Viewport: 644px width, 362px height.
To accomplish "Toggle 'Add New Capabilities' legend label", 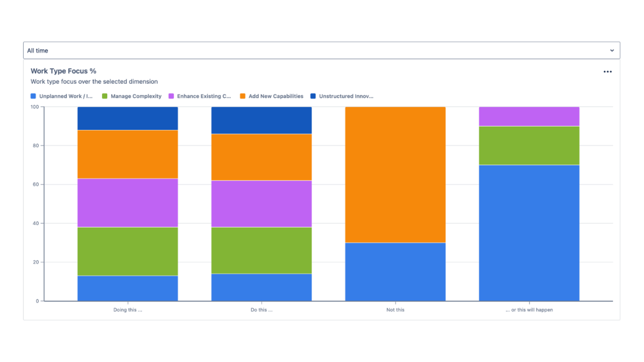I will click(275, 97).
